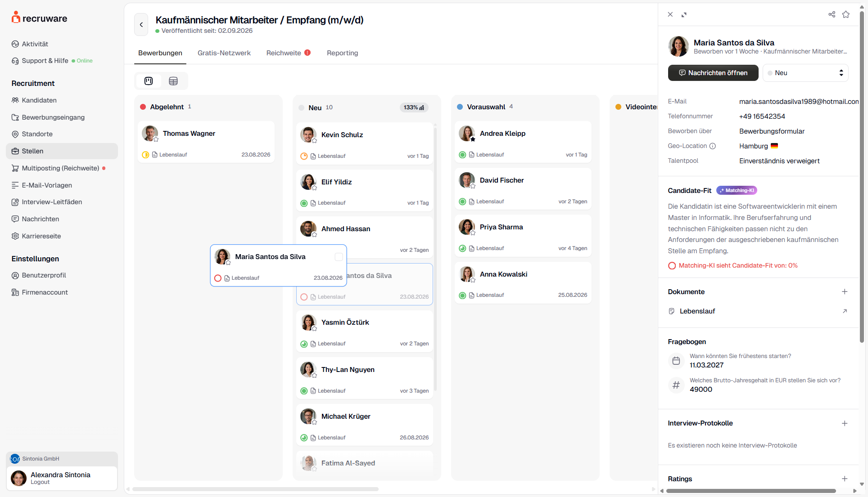Viewport: 868px width, 497px height.
Task: Open Anna Kowalski's candidate card
Action: click(523, 283)
